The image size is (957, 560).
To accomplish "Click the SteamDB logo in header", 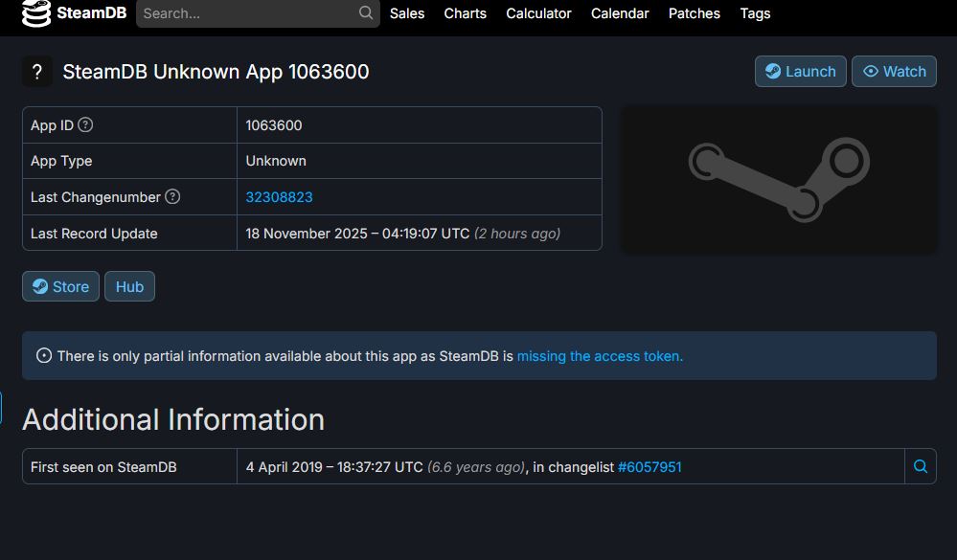I will click(x=74, y=13).
